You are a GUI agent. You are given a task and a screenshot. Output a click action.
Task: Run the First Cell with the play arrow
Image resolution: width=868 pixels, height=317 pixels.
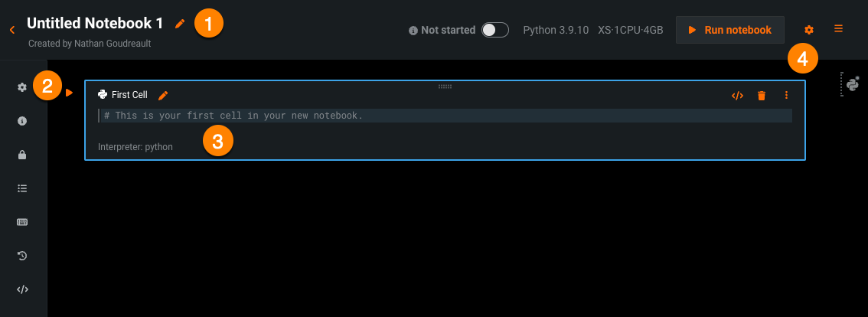[x=69, y=93]
